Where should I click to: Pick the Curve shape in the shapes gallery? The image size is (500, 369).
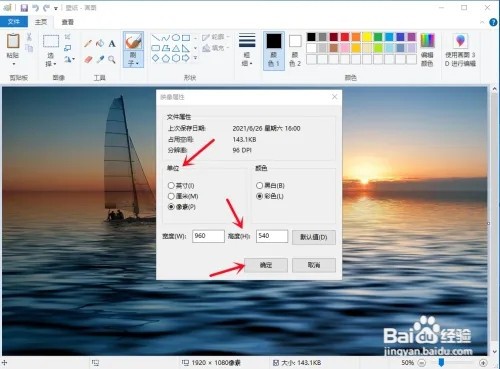[166, 38]
